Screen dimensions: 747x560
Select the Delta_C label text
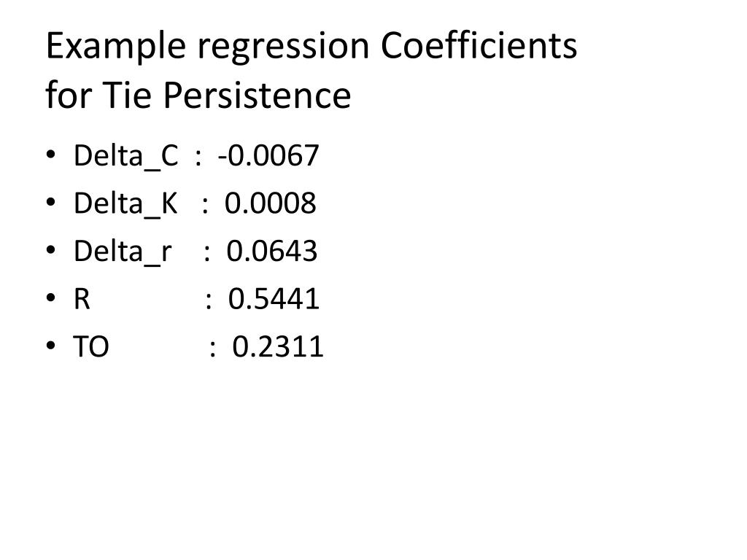[126, 156]
